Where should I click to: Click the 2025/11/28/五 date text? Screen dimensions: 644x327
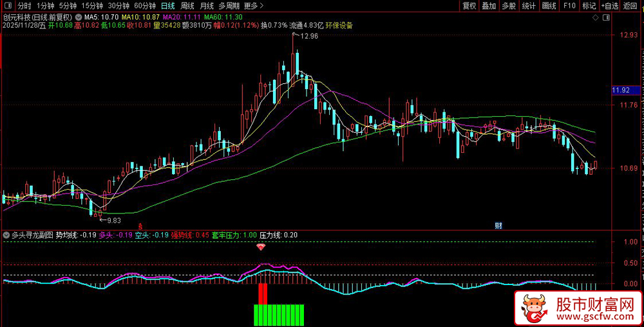tap(24, 26)
